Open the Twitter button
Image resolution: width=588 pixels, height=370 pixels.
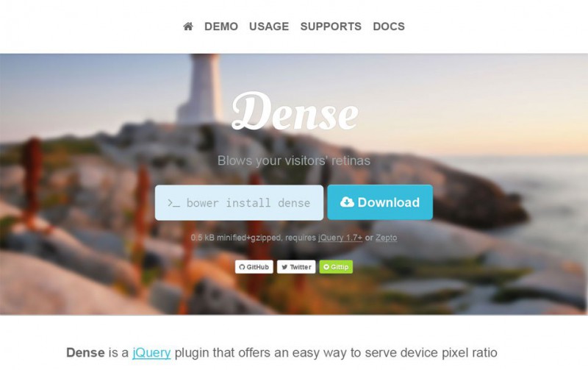point(296,267)
